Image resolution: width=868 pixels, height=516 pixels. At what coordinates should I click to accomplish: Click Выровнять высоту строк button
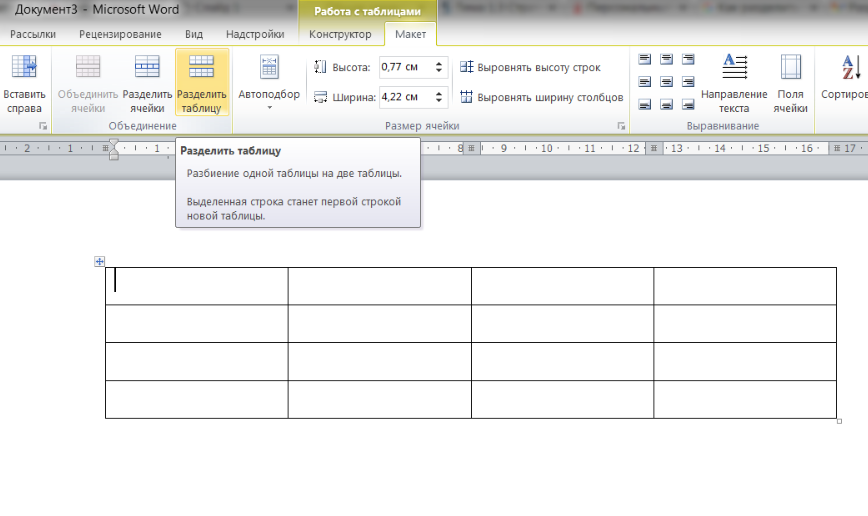point(530,67)
